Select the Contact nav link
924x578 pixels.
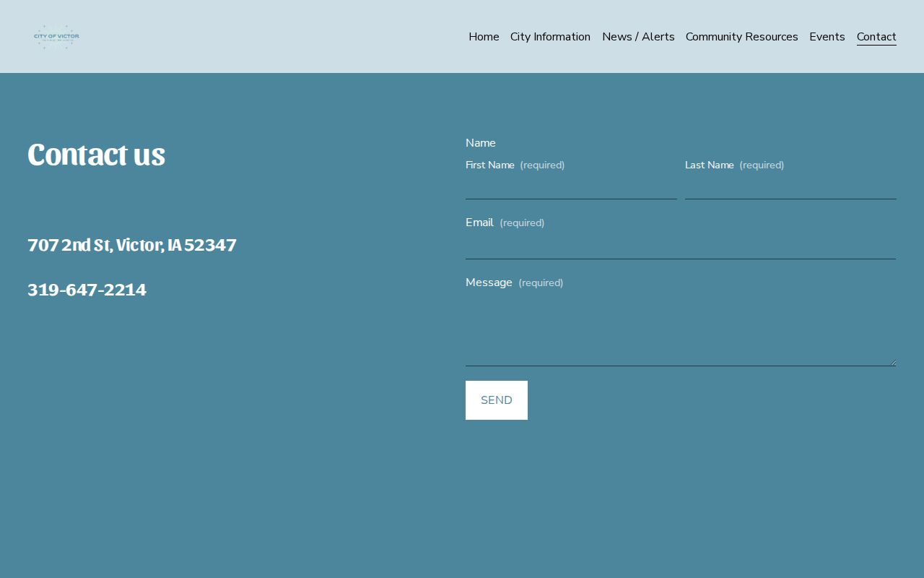(x=876, y=37)
